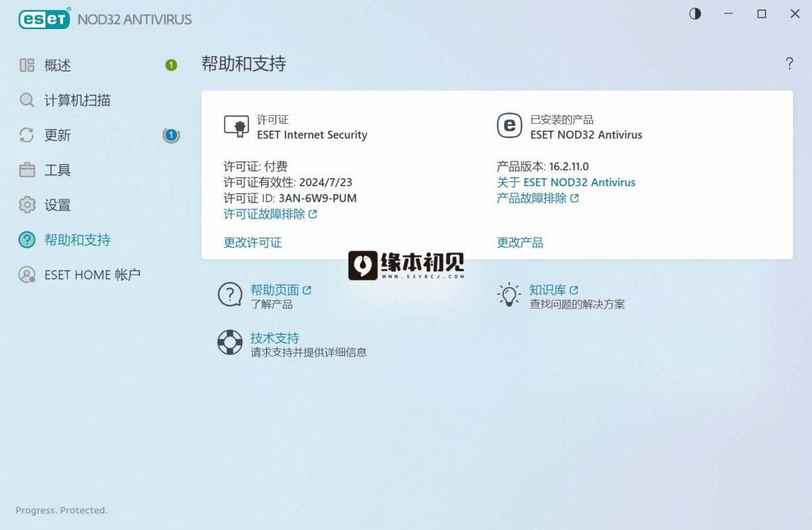812x530 pixels.
Task: Open the question mark help icon
Action: (789, 64)
